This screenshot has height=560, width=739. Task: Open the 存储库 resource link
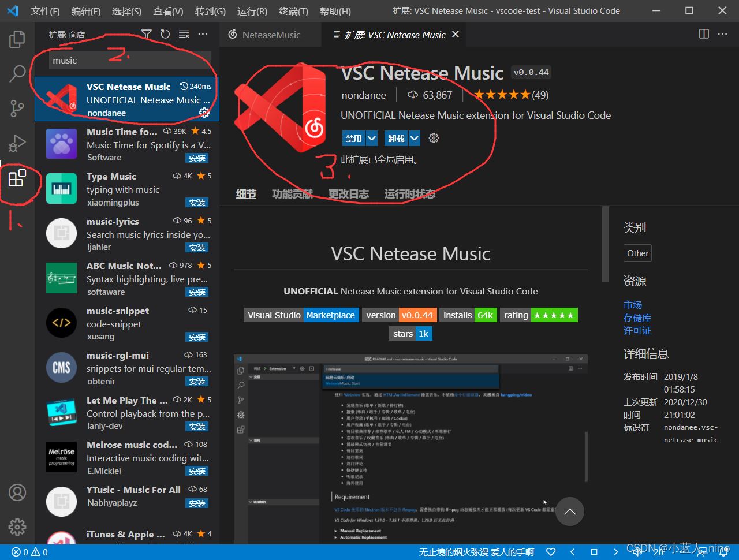[637, 318]
